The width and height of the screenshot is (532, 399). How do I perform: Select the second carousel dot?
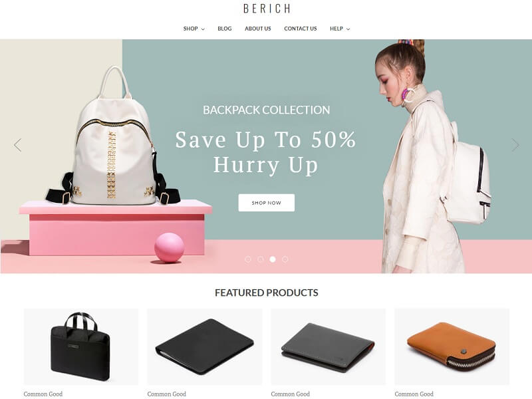[260, 259]
